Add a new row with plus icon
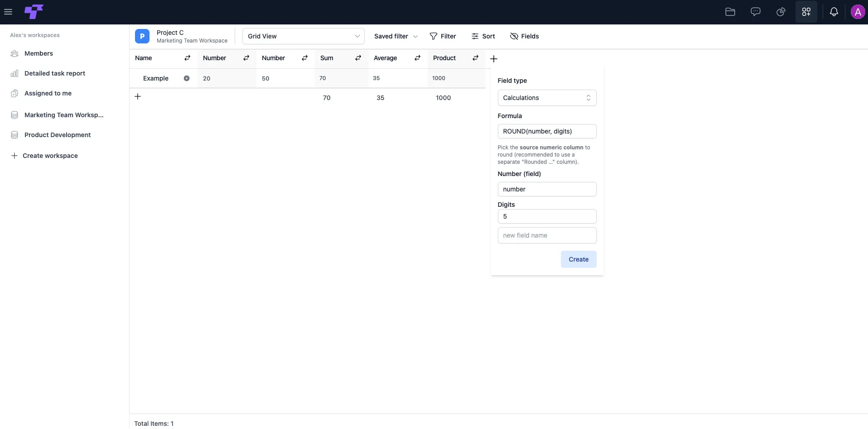The image size is (868, 429). (138, 96)
